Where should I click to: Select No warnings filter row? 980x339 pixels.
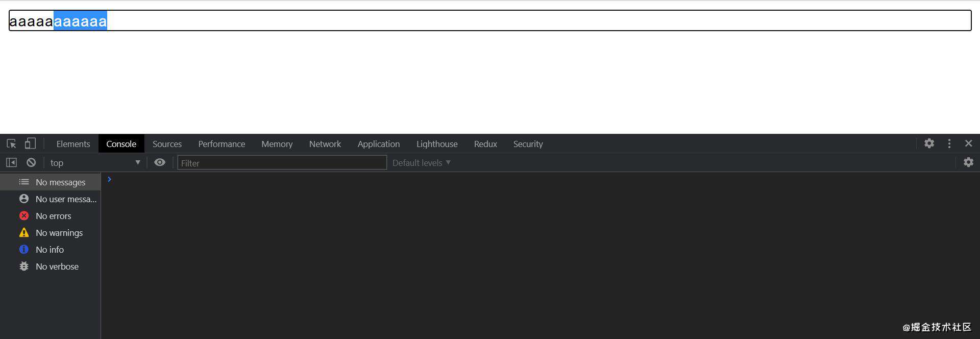point(51,233)
